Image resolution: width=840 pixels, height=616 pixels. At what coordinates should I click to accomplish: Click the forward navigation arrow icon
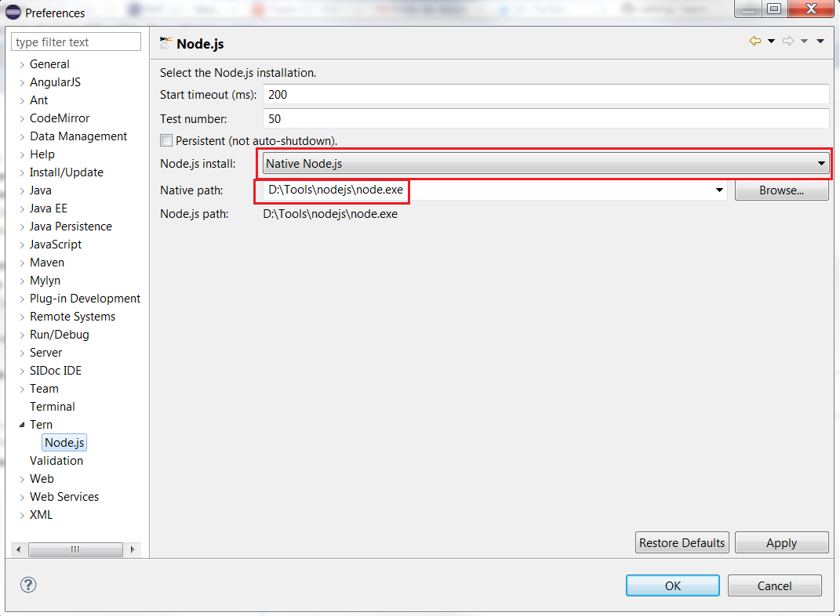[788, 42]
